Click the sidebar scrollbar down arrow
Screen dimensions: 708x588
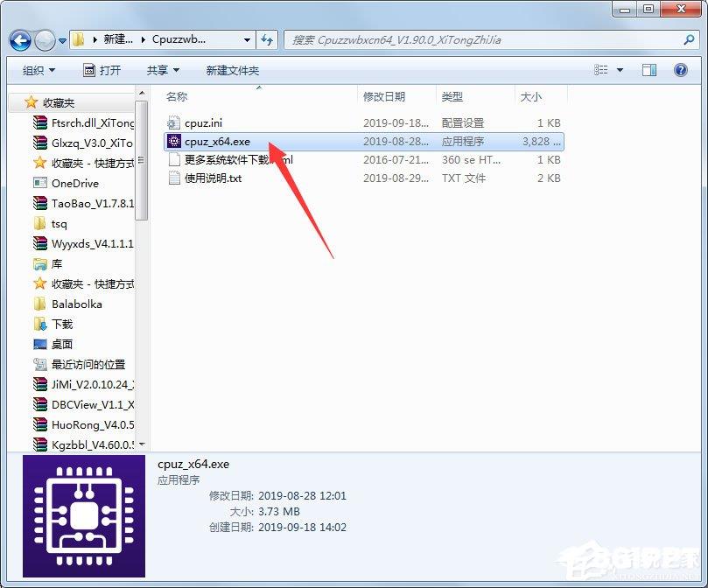tap(142, 444)
